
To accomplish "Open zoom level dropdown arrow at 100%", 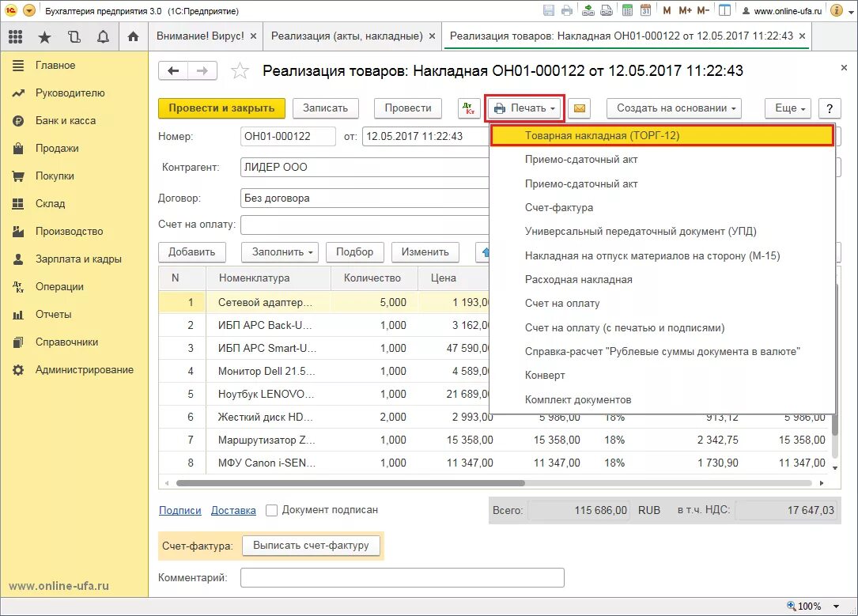I will (x=836, y=607).
